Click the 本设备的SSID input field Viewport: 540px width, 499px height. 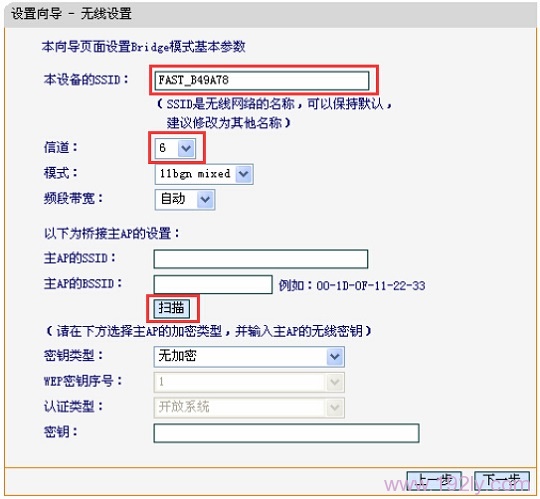coord(262,80)
